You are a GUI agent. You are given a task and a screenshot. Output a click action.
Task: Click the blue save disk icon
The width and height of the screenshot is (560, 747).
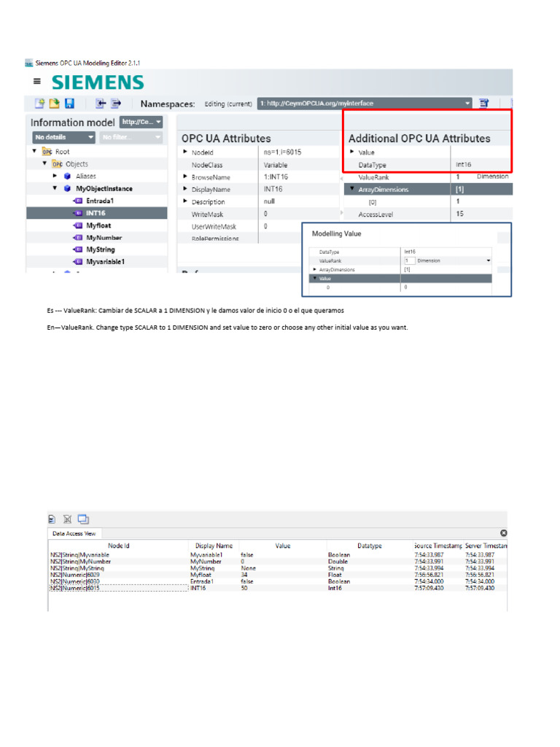69,104
